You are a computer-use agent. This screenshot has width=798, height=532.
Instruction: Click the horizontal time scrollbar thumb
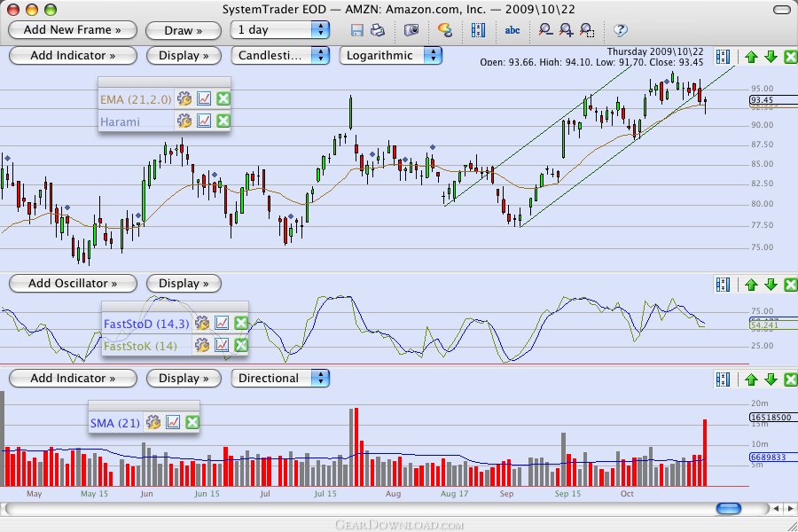pyautogui.click(x=729, y=508)
